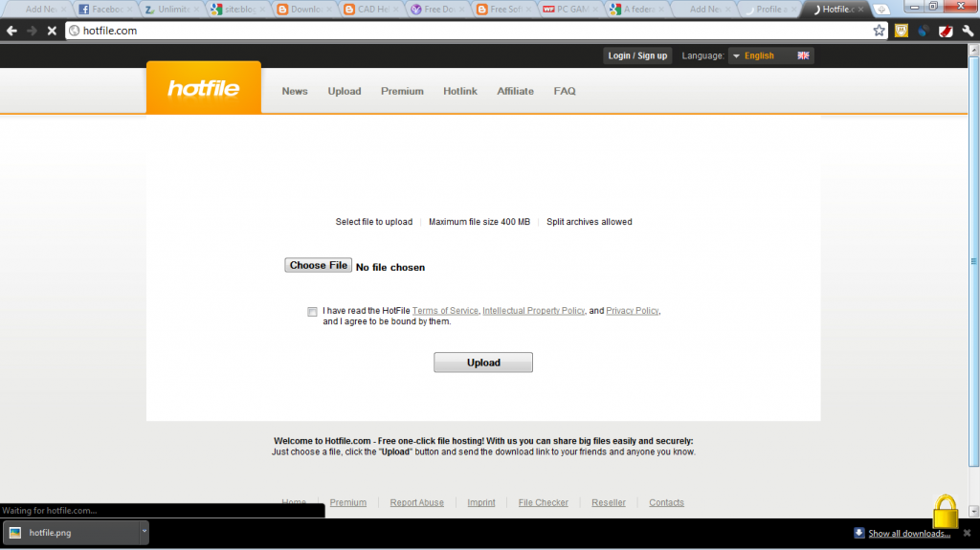Click the yellow padlock icon in the corner

[945, 511]
